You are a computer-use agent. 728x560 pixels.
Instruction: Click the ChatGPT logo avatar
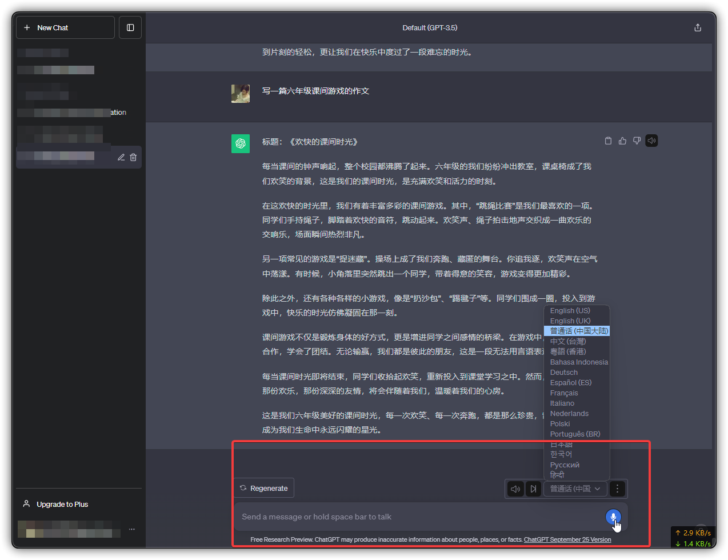241,143
